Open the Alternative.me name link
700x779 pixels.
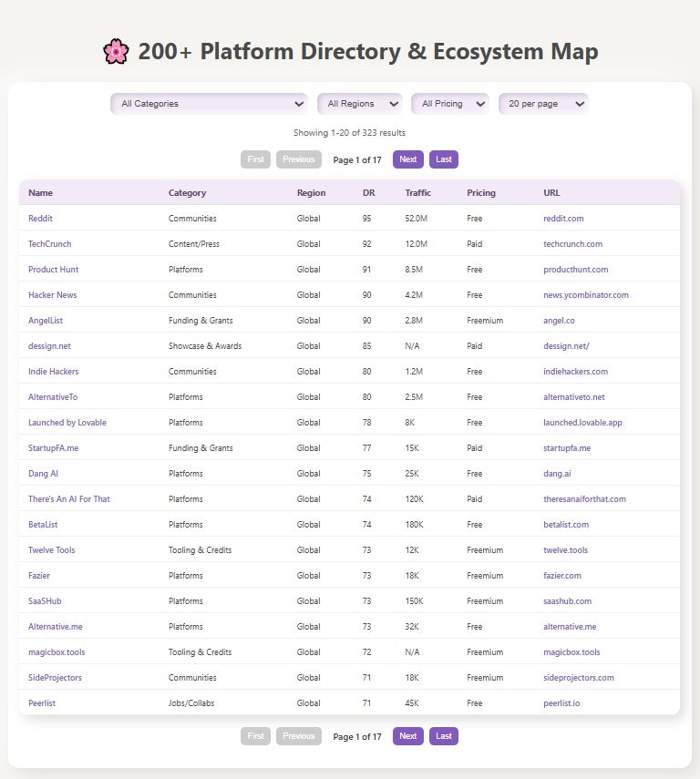56,627
